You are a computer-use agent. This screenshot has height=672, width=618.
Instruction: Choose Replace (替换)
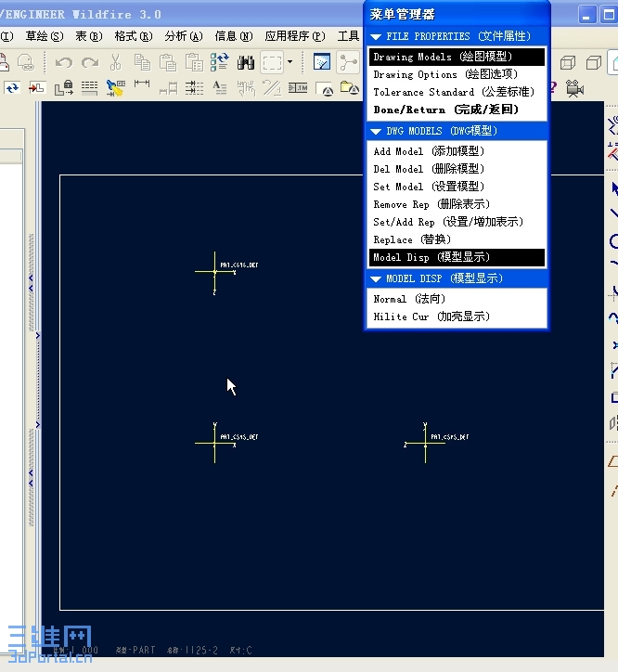pos(457,239)
